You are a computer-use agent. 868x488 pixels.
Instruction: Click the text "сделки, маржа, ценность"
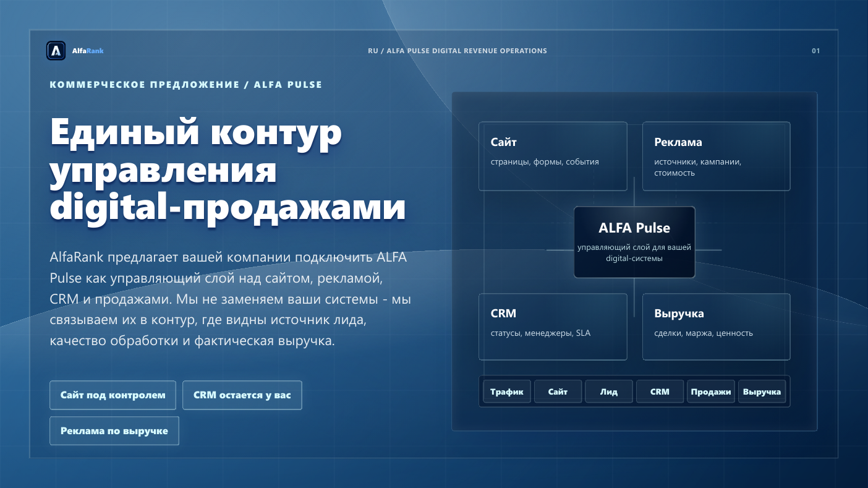tap(704, 333)
